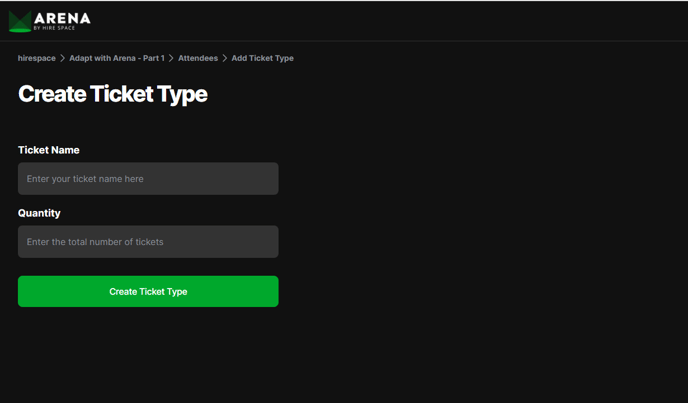Click the chevron after Attendees breadcrumb
Screen dimensions: 688x403
click(225, 58)
